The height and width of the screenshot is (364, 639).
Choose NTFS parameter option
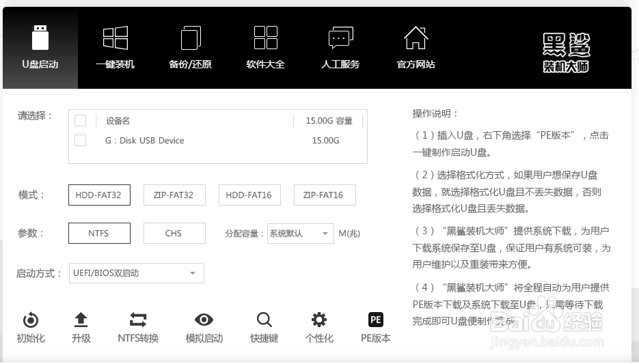pos(99,234)
